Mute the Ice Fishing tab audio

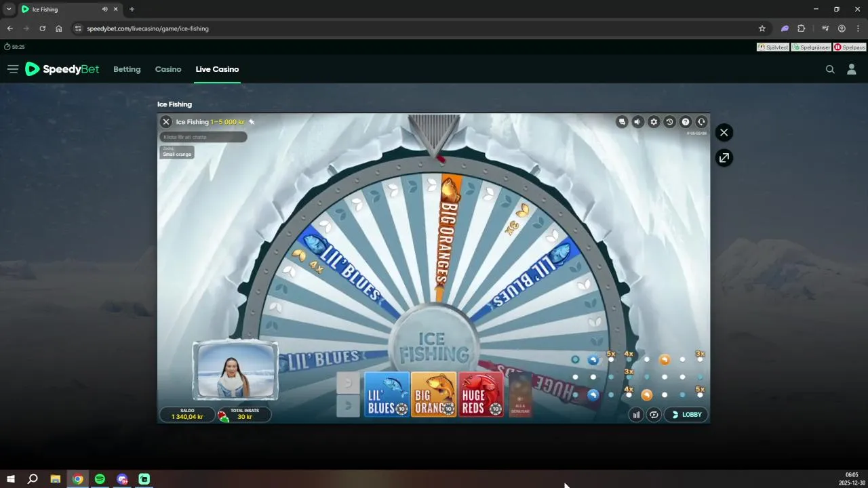105,9
